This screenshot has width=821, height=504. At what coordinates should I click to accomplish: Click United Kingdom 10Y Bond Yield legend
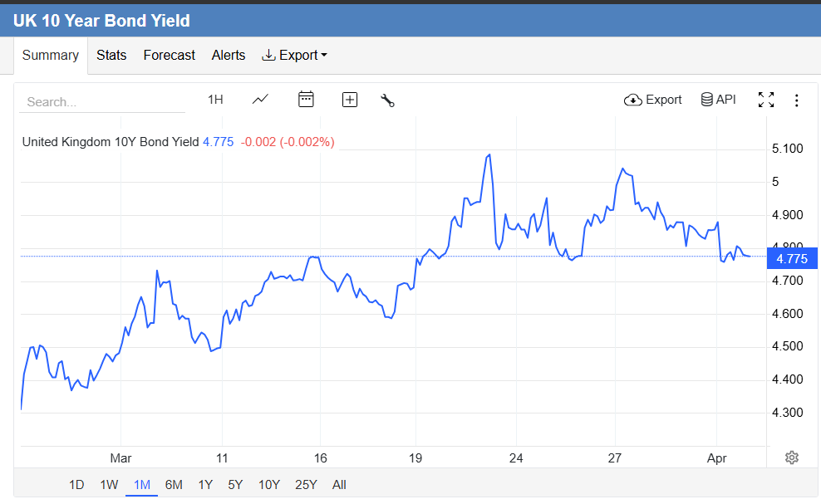111,142
